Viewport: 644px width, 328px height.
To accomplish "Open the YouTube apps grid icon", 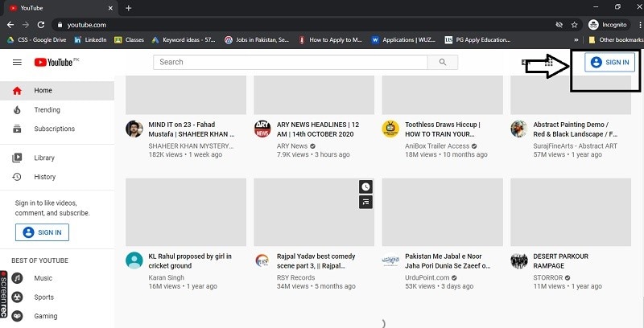I will (549, 63).
